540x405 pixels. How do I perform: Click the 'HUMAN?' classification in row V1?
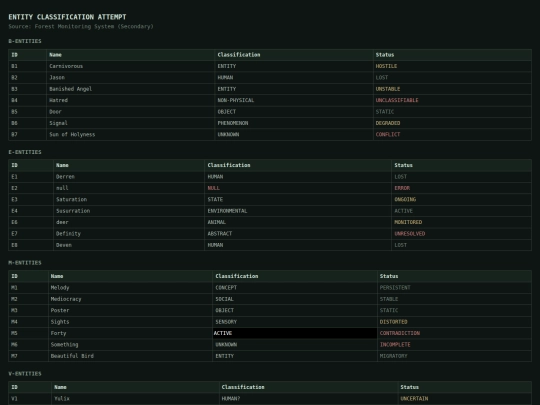308,398
